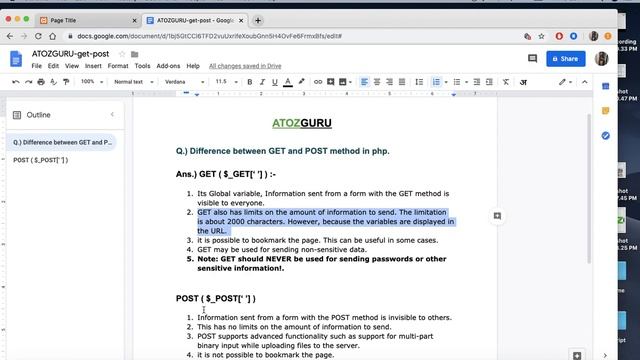The image size is (640, 360).
Task: Reload the browser page
Action: tap(38, 36)
